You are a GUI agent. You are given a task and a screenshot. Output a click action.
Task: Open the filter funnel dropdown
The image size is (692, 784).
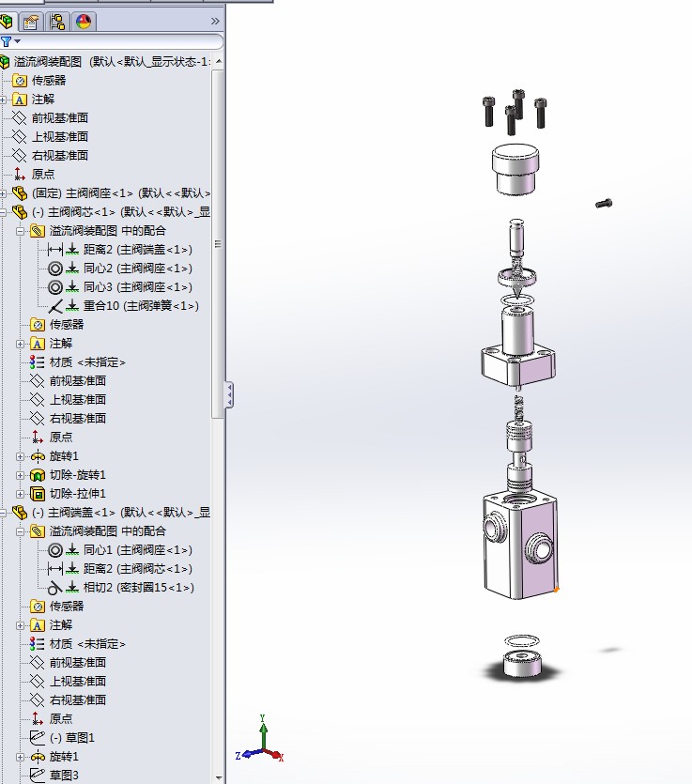pyautogui.click(x=10, y=41)
